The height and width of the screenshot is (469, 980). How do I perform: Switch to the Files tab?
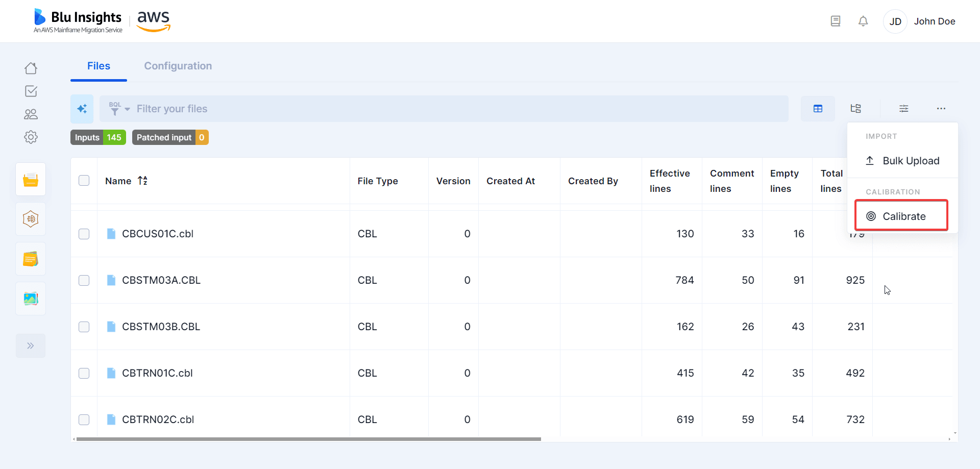pos(99,66)
